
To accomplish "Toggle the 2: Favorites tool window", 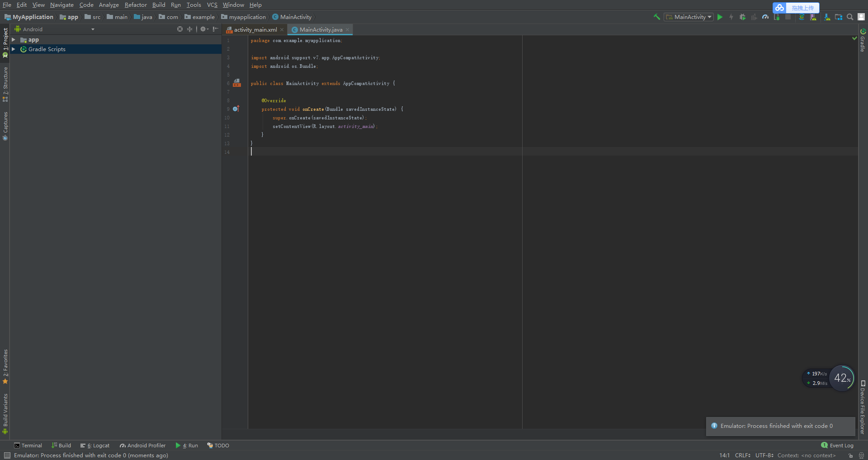I will (x=5, y=366).
